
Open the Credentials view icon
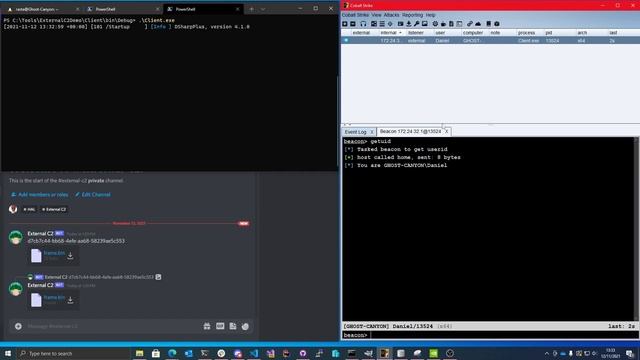[400, 24]
